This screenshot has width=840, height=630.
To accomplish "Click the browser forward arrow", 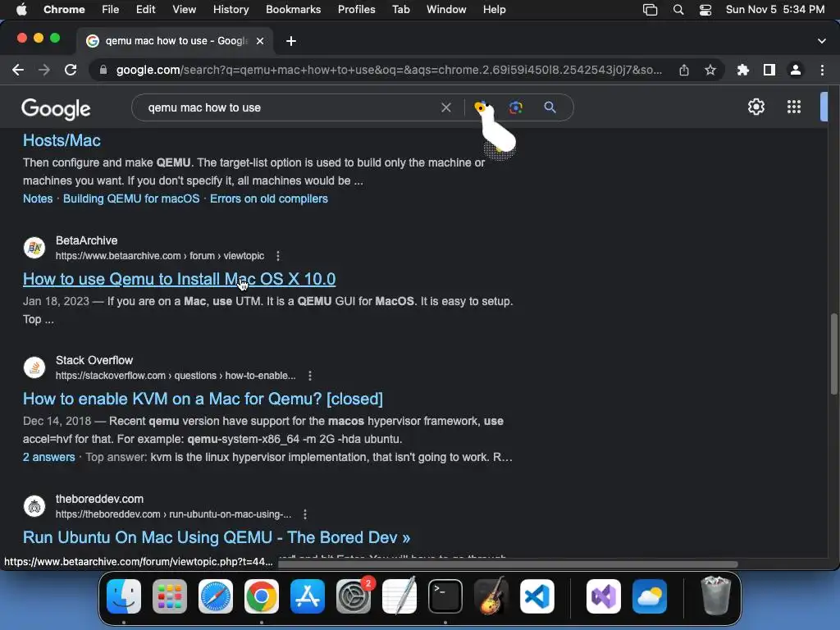I will pyautogui.click(x=44, y=71).
